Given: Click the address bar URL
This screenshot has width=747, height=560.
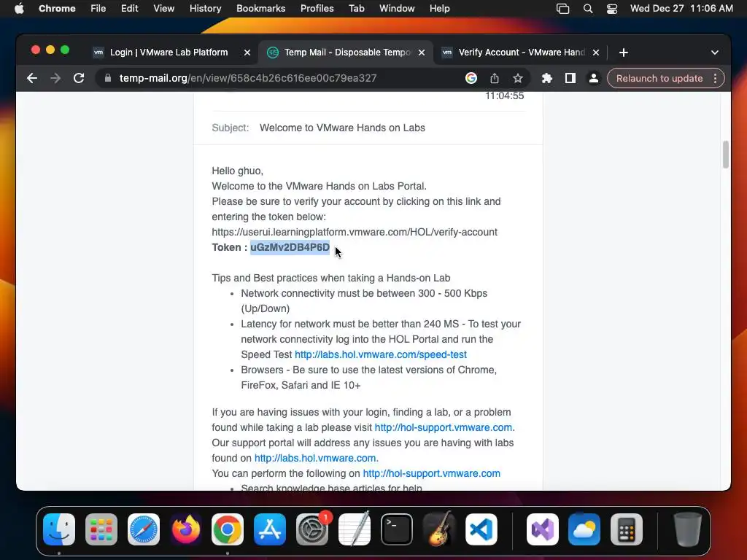Looking at the screenshot, I should pos(248,78).
